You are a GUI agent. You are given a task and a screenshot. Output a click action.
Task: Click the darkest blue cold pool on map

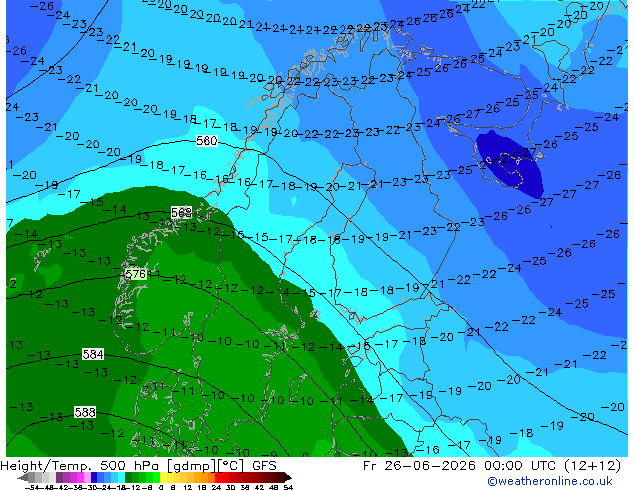(509, 164)
